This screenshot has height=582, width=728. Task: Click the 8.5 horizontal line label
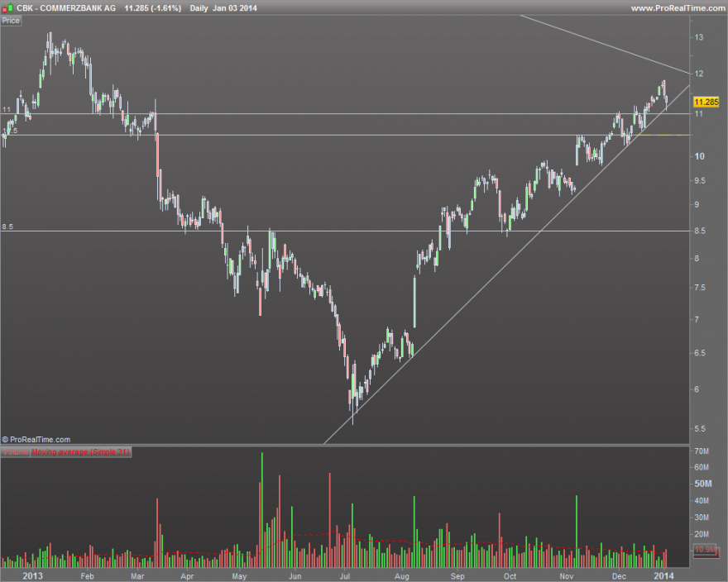pyautogui.click(x=7, y=227)
